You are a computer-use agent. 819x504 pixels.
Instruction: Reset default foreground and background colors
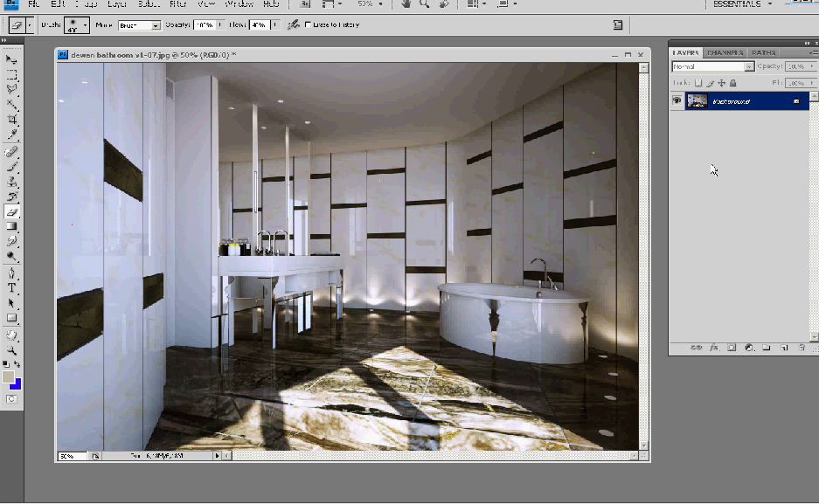[x=6, y=363]
